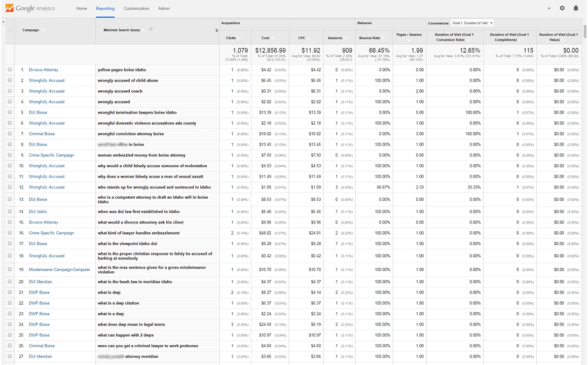Image resolution: width=588 pixels, height=365 pixels.
Task: Remove the Matched Search Query dimension
Action: (151, 29)
